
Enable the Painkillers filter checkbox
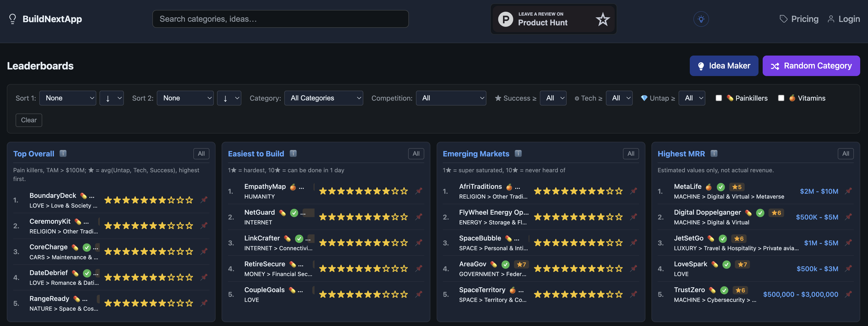719,98
